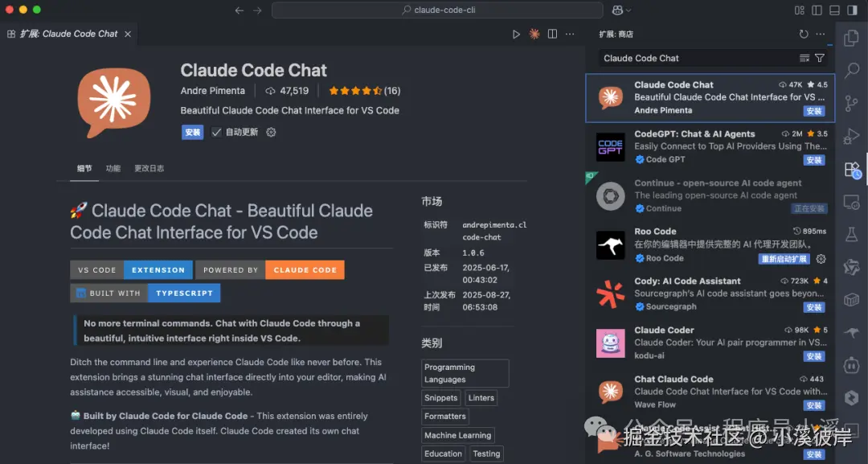Open the Testing flask icon

click(851, 235)
